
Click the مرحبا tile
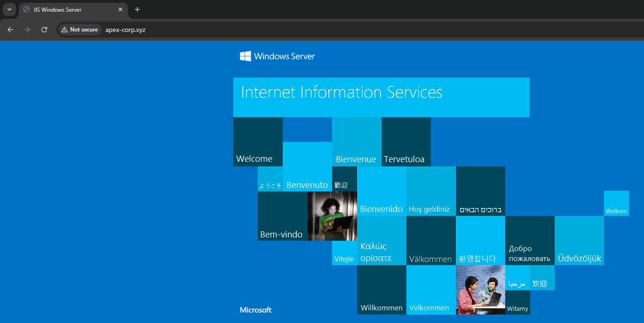point(517,277)
